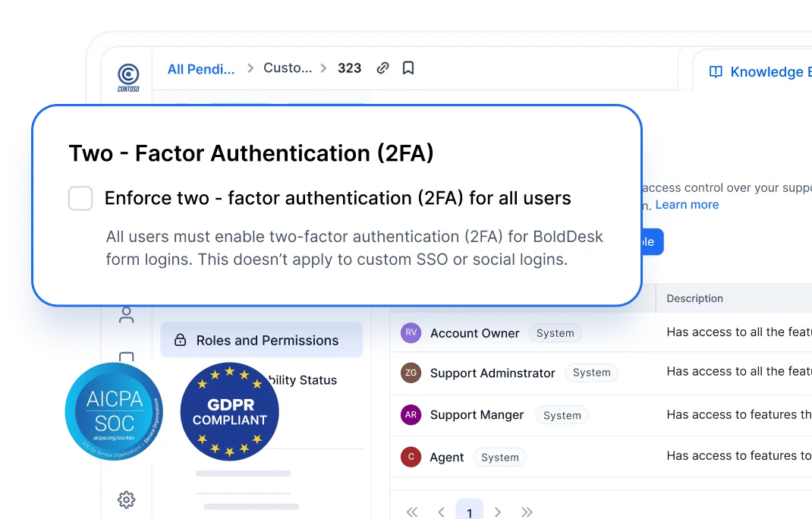Click the chevron after Customer breadcrumb
This screenshot has height=519, width=812.
pos(323,68)
